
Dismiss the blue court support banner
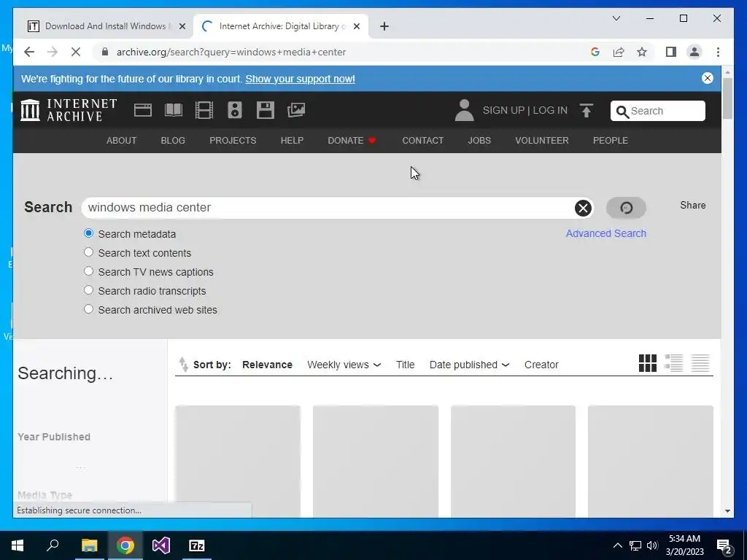(708, 78)
